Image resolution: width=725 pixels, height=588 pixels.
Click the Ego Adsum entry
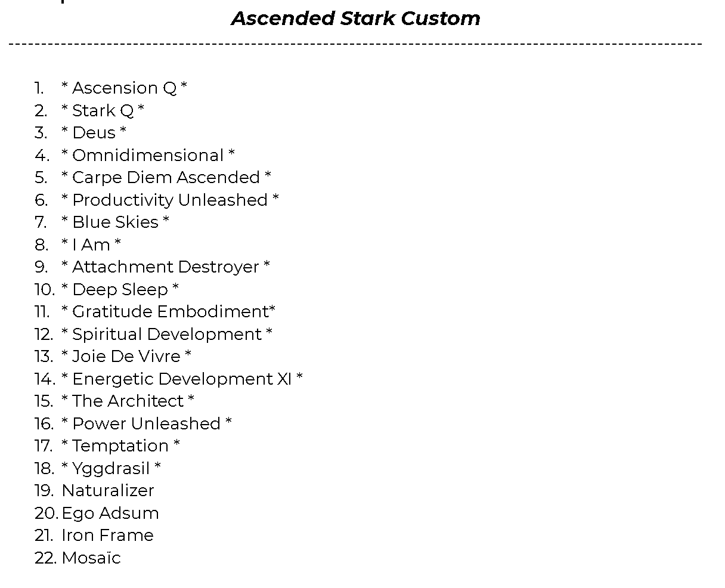110,513
